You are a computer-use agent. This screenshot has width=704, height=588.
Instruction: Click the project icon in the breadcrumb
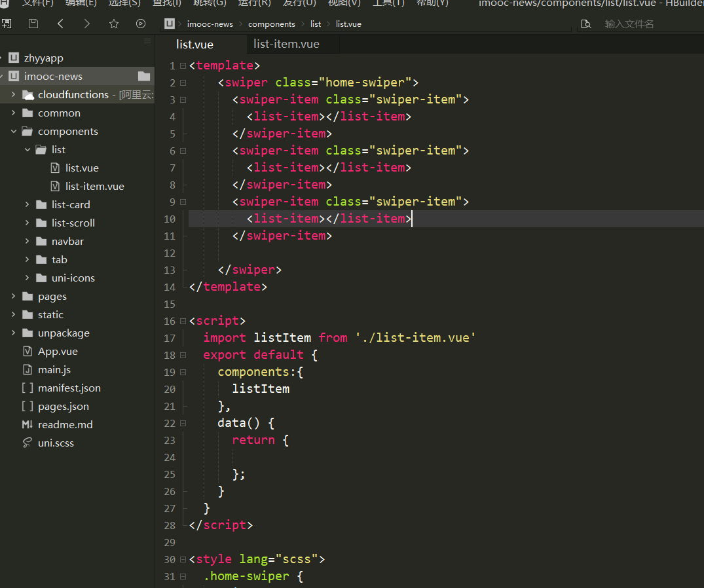pos(169,24)
